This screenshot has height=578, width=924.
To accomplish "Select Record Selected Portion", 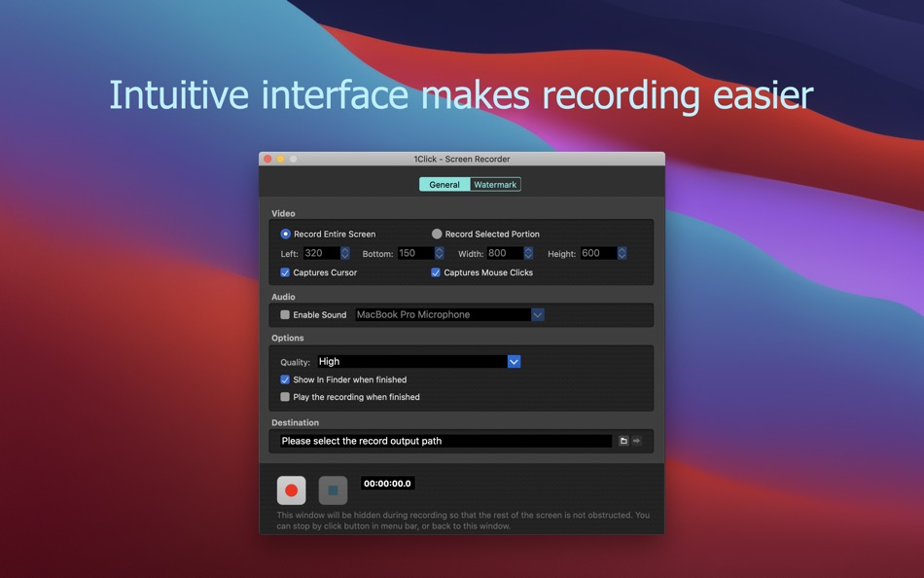I will point(437,234).
